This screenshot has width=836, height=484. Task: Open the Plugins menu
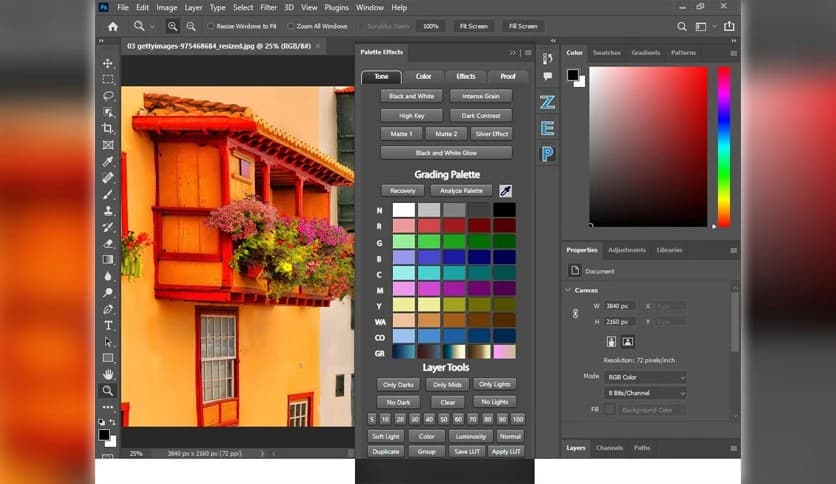click(x=336, y=7)
